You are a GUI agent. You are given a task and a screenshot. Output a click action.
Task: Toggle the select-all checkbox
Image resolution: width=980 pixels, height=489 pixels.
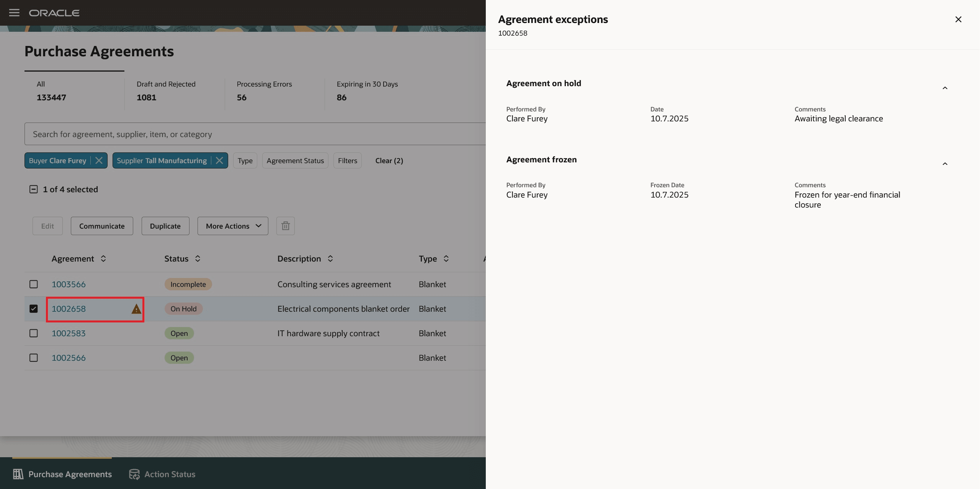(x=34, y=189)
